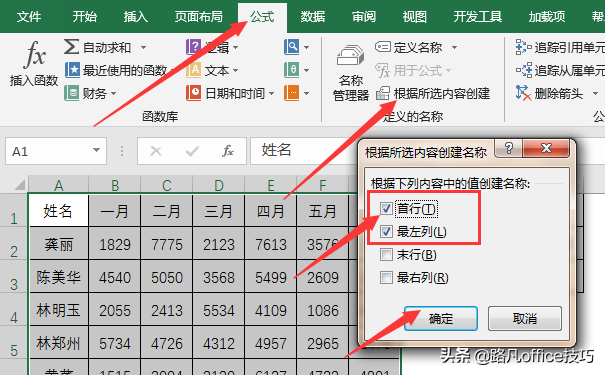Viewport: 605px width, 375px height.
Task: Click the formula bar confirm checkmark icon
Action: (x=192, y=151)
